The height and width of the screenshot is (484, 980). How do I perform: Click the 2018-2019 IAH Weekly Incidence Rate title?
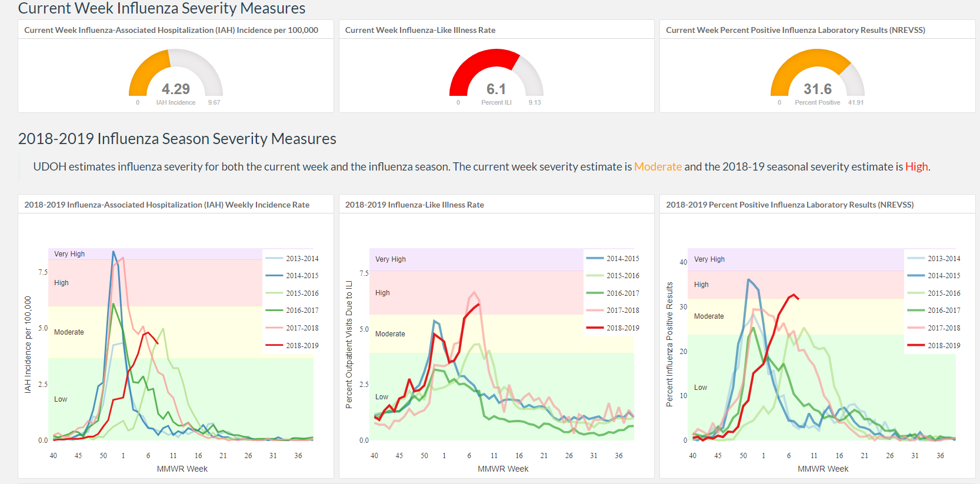[166, 205]
